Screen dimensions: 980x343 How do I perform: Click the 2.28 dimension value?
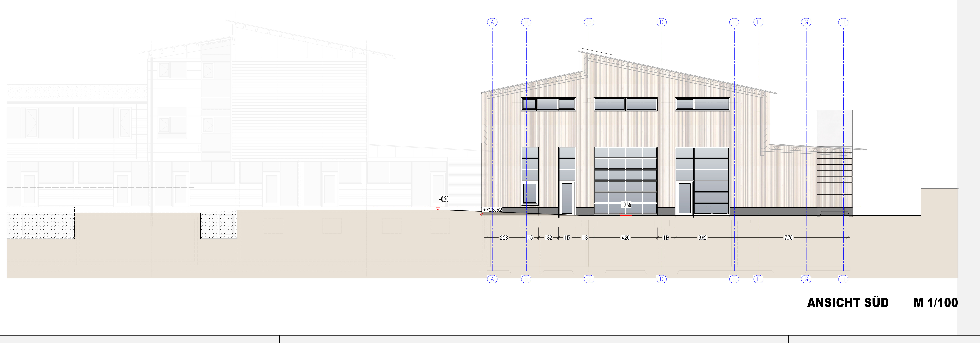[x=504, y=238]
